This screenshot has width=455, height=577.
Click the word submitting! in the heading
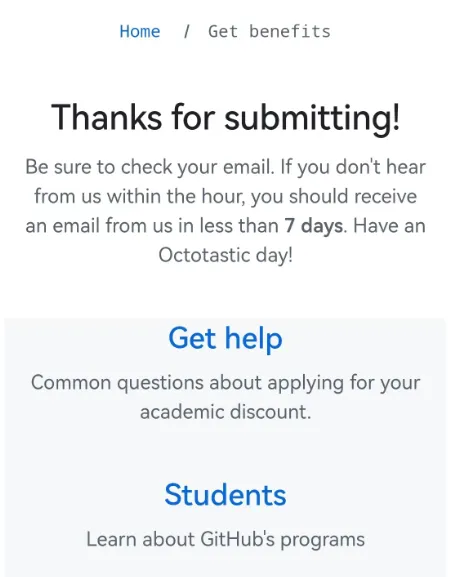click(x=312, y=118)
